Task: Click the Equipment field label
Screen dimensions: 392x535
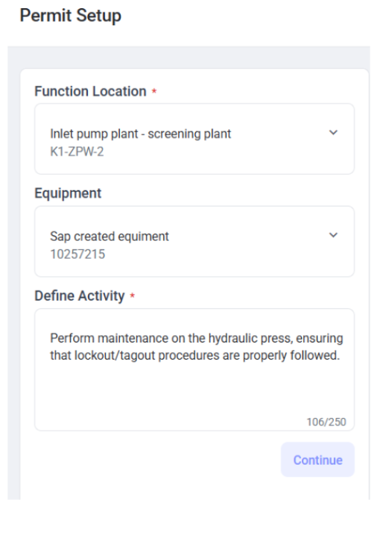Action: coord(68,193)
